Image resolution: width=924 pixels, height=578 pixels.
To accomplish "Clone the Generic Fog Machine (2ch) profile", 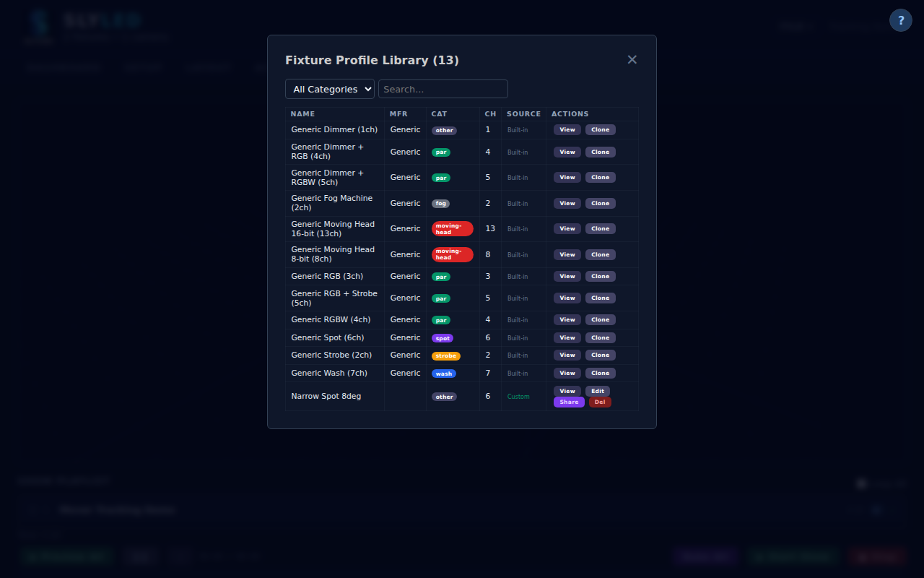I will click(600, 203).
